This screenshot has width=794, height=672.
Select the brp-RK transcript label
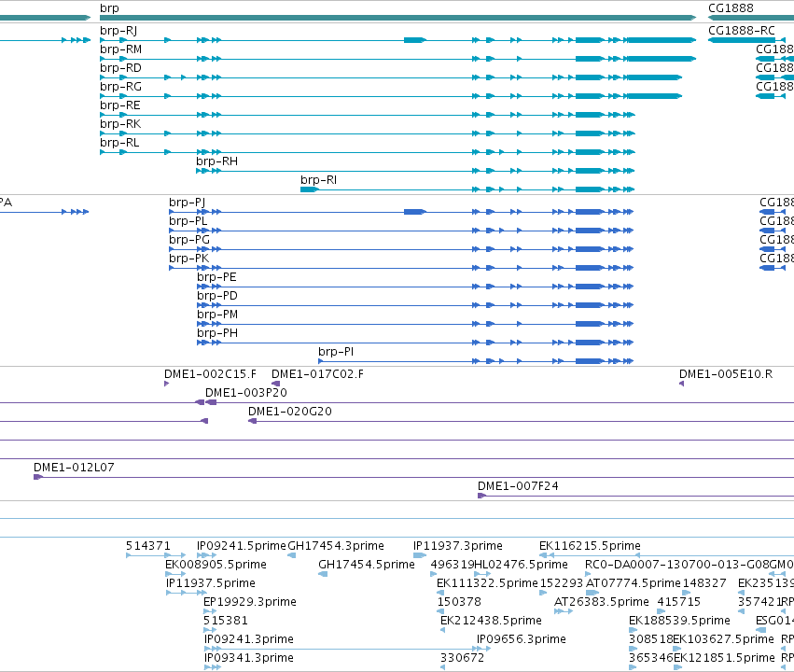coord(120,124)
